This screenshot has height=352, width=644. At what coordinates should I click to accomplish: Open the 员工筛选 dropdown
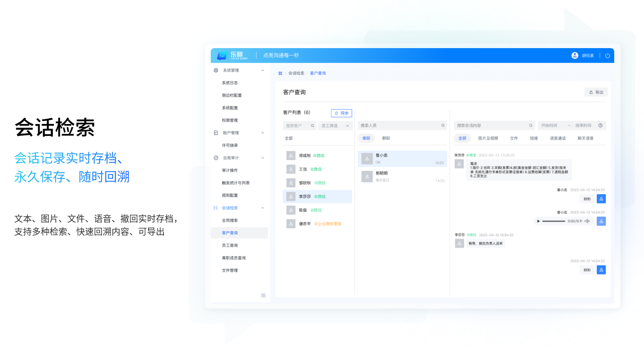point(335,126)
